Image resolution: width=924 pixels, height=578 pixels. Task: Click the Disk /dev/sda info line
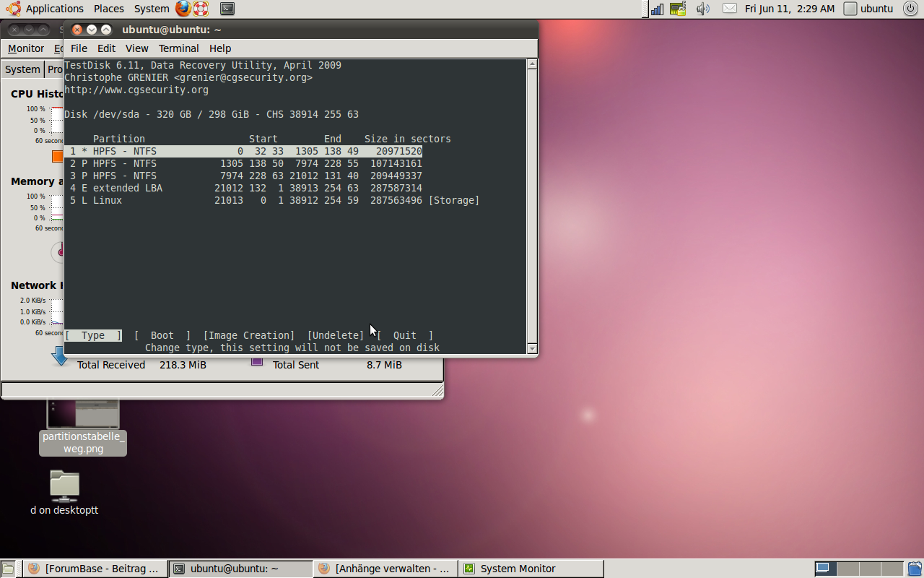(x=212, y=114)
